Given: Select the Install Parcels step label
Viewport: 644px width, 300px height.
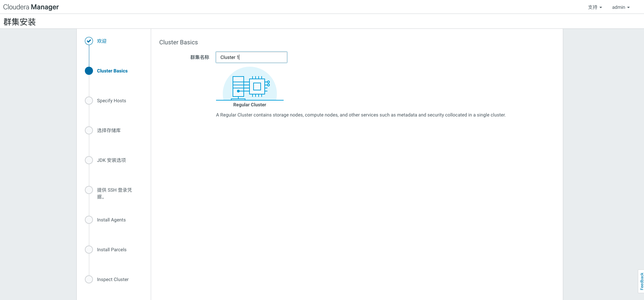Looking at the screenshot, I should pos(112,250).
